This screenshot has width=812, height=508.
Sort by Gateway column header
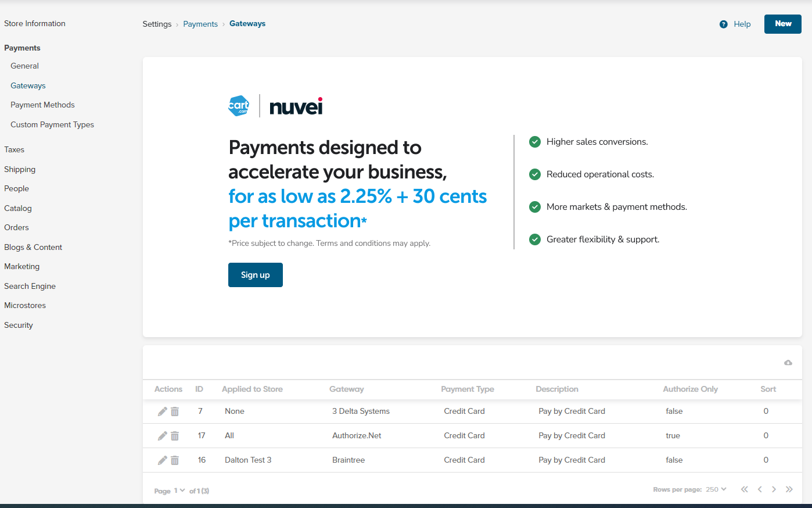coord(347,389)
